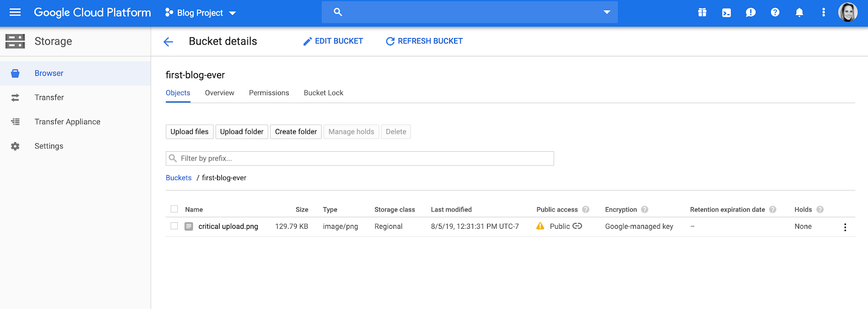
Task: Open the top bar more options menu
Action: pos(823,12)
